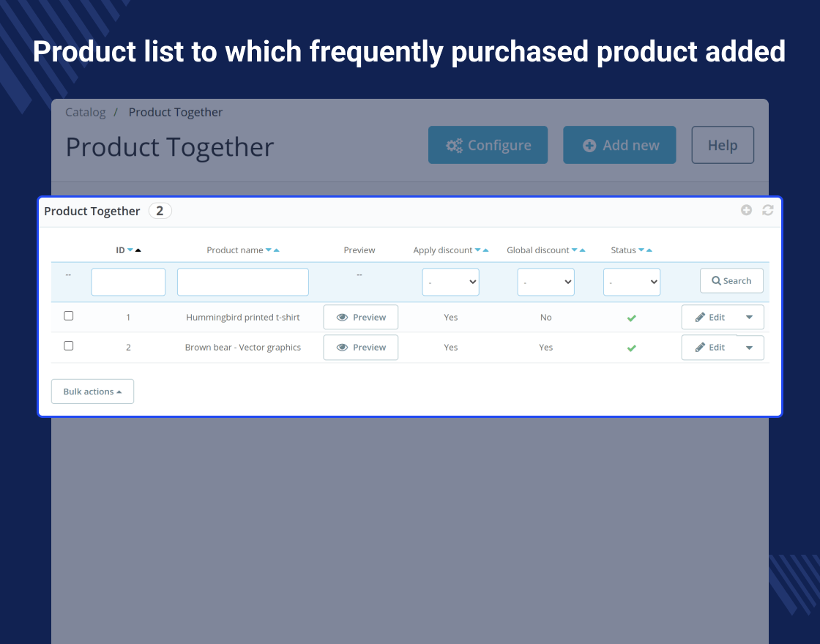The height and width of the screenshot is (644, 820).
Task: Sort Product name ascending arrow
Action: tap(277, 250)
